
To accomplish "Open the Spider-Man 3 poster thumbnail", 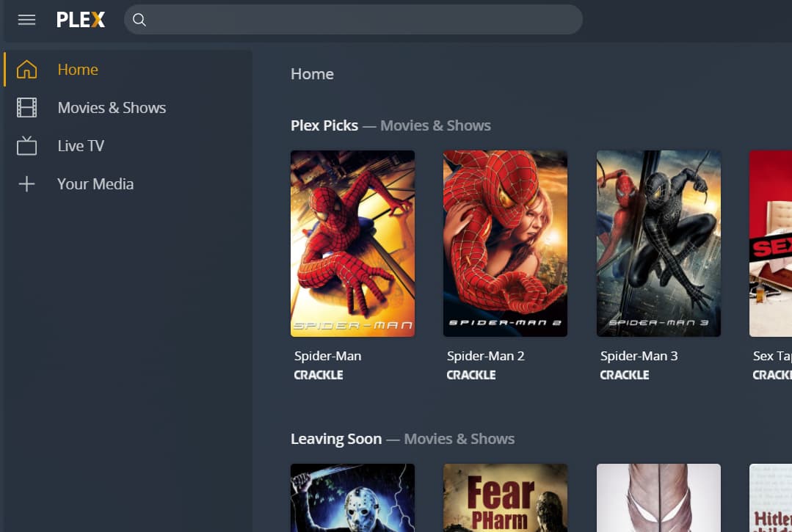I will pos(658,244).
